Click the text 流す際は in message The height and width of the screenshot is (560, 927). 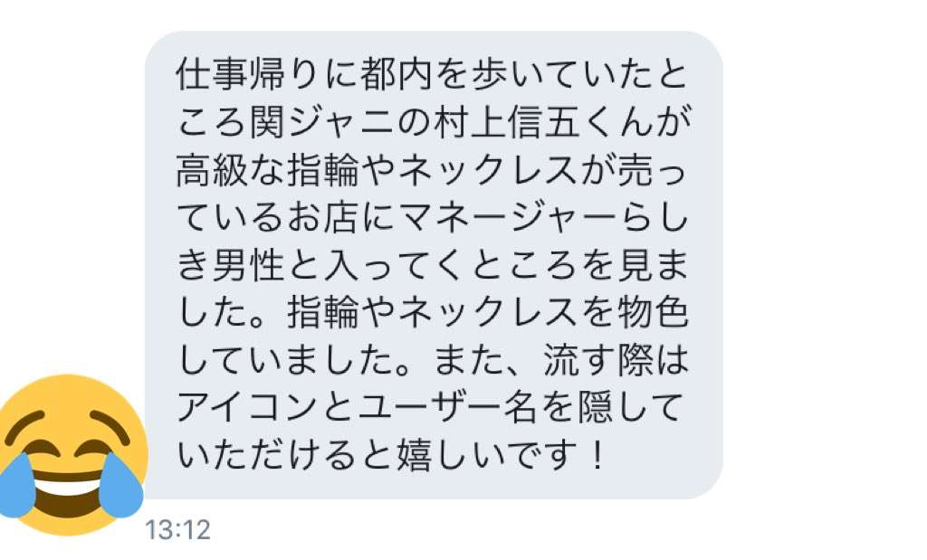click(x=616, y=361)
